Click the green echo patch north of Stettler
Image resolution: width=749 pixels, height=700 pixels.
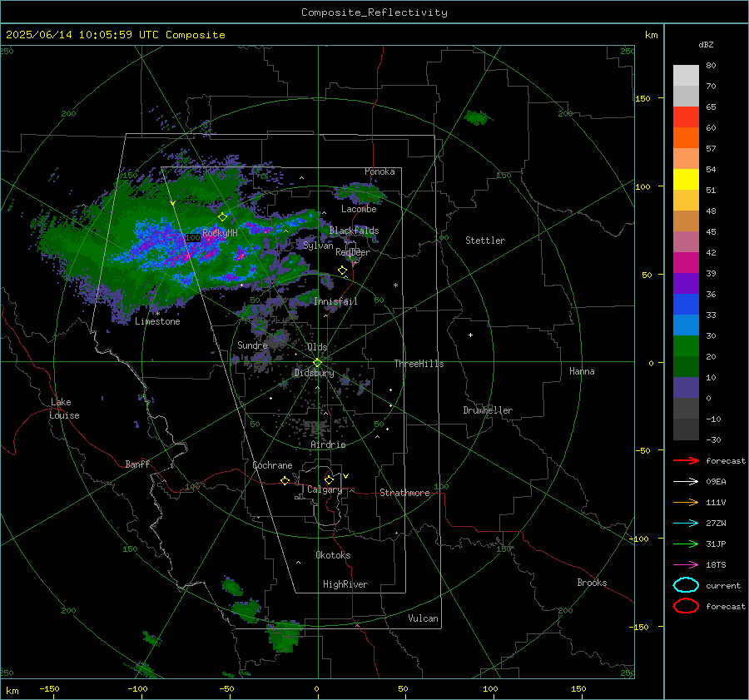point(477,117)
